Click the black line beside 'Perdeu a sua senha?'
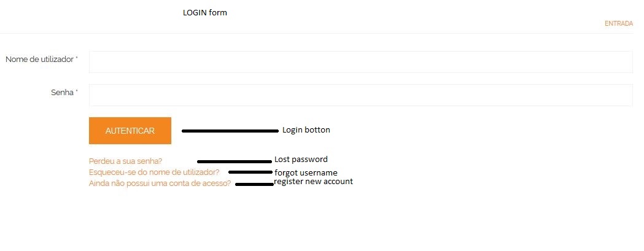Image resolution: width=644 pixels, height=251 pixels. pos(235,161)
